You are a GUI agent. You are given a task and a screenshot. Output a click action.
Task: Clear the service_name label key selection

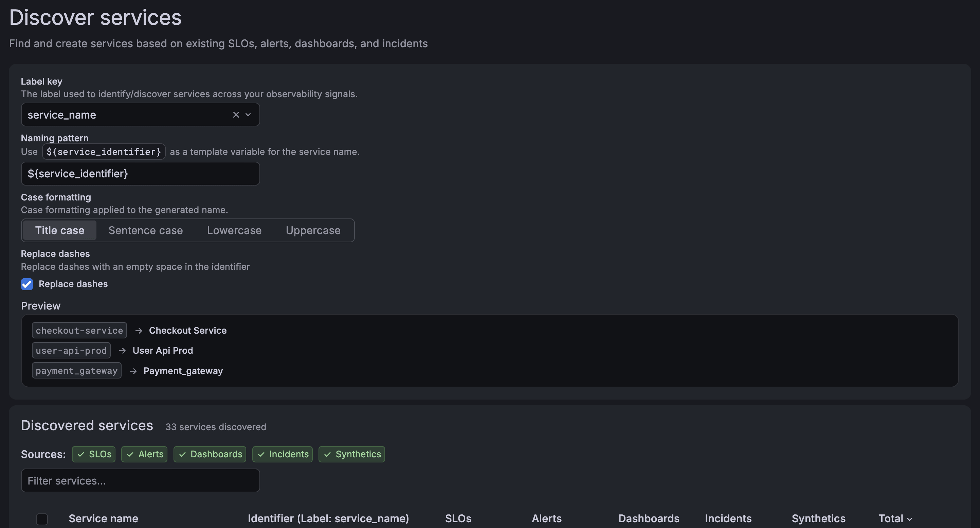[236, 115]
